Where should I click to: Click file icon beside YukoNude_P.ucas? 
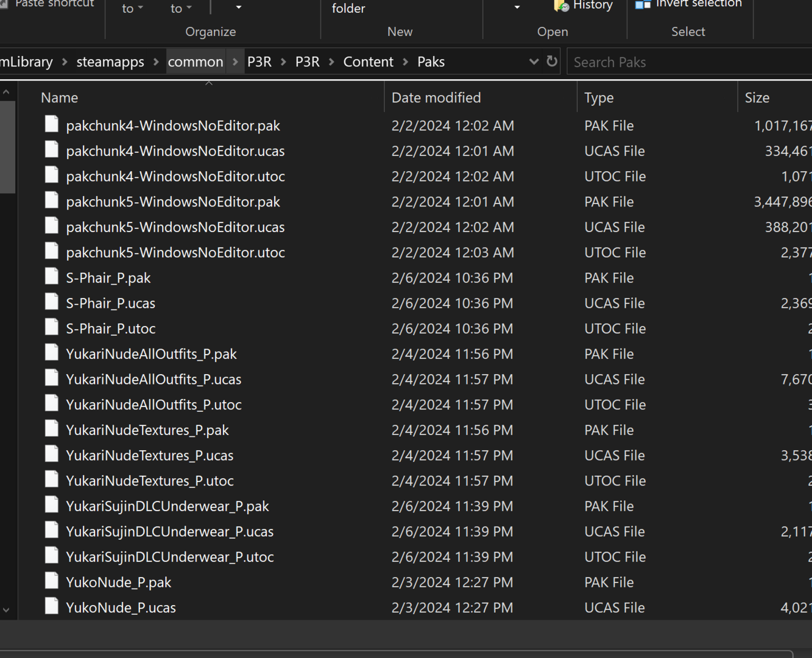(52, 607)
